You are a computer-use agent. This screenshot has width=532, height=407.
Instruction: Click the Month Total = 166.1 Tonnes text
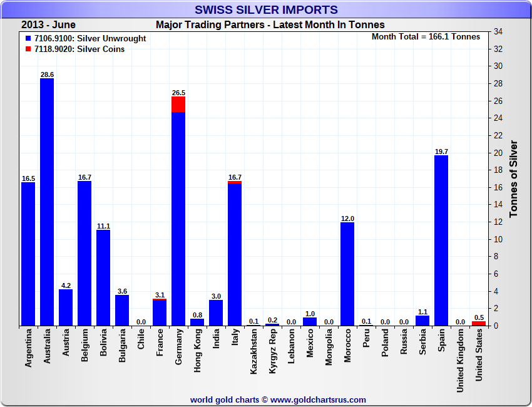[x=426, y=37]
